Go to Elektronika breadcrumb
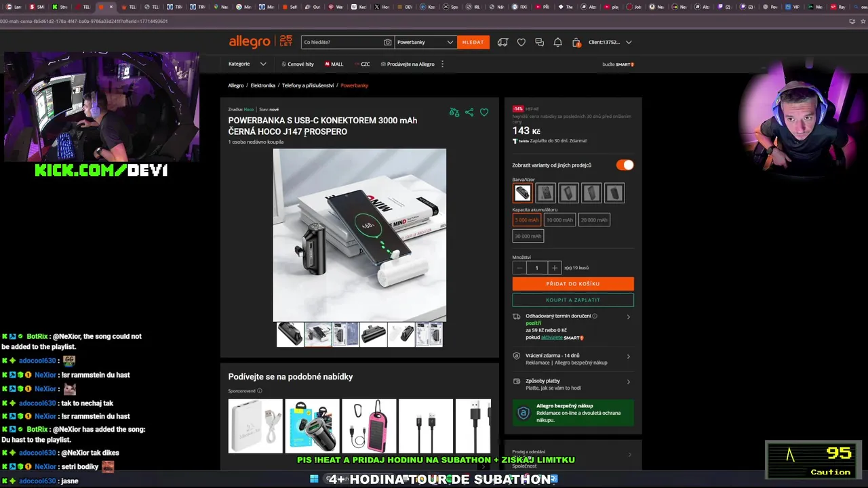 (x=262, y=85)
